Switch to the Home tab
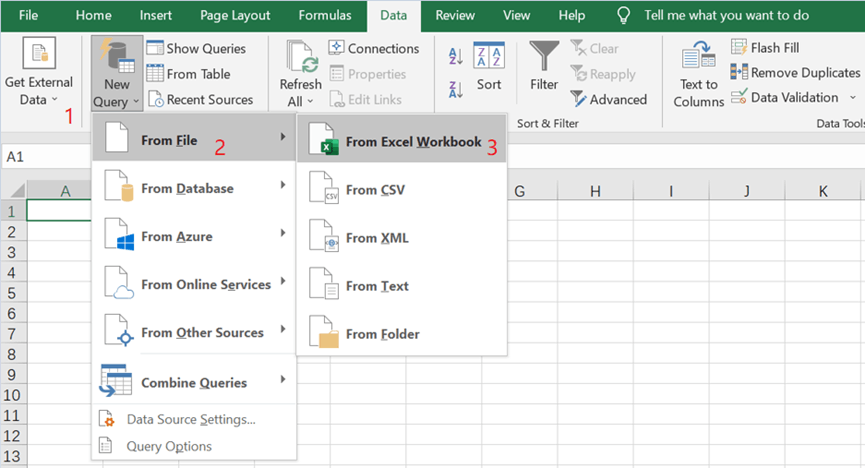Image resolution: width=865 pixels, height=468 pixels. pos(93,15)
